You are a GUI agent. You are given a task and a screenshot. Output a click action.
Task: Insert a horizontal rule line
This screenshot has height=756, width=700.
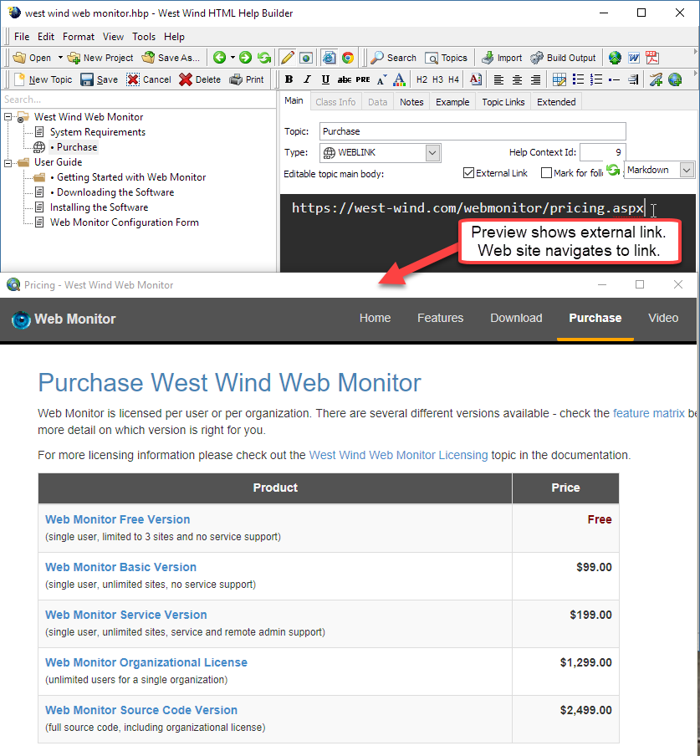(614, 79)
